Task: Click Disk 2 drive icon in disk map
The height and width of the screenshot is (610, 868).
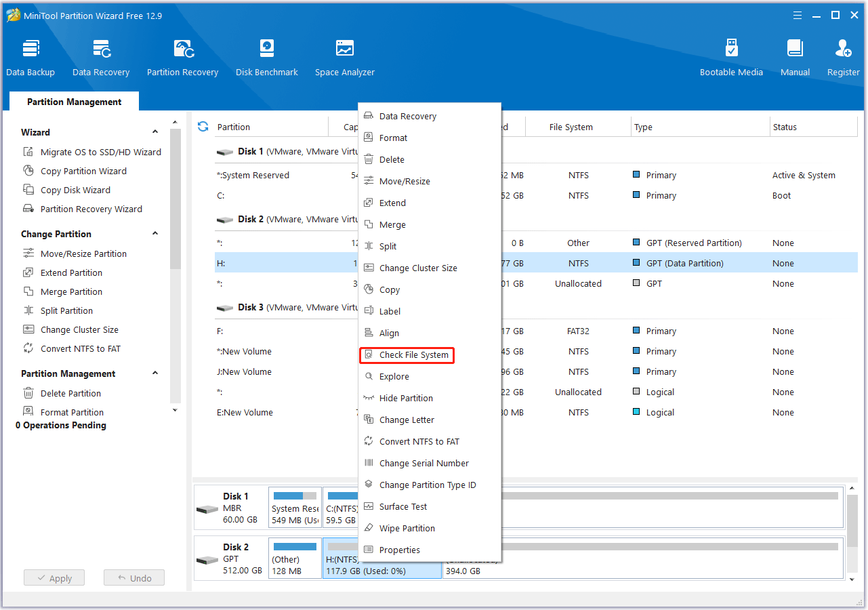Action: (207, 560)
